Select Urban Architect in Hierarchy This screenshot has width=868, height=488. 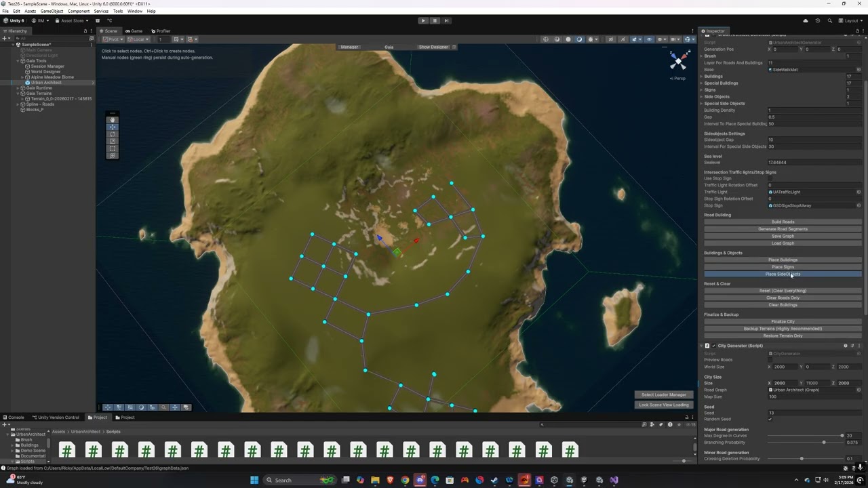click(x=46, y=83)
